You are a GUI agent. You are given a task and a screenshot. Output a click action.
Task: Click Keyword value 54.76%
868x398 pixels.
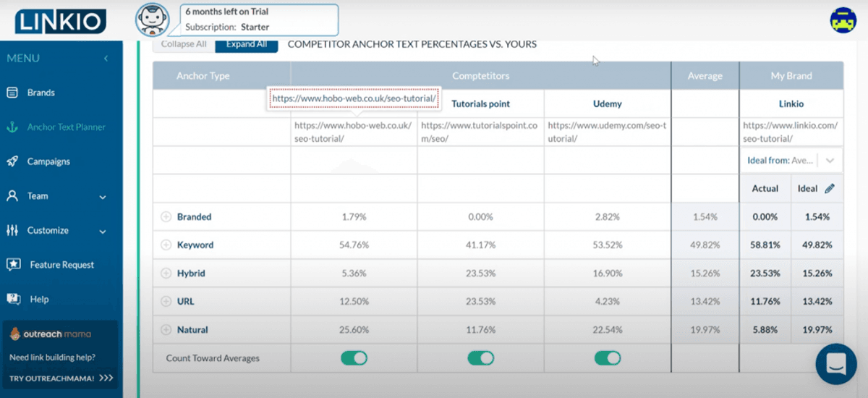tap(354, 245)
